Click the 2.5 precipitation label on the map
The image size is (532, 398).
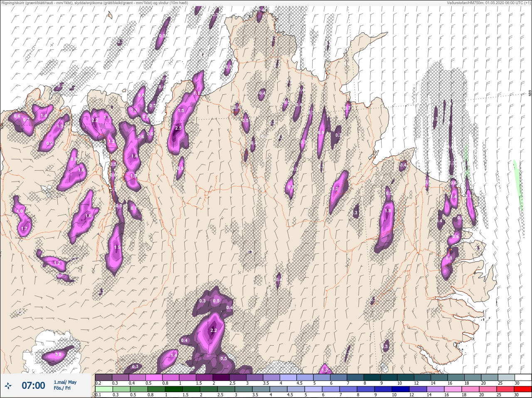pos(178,128)
